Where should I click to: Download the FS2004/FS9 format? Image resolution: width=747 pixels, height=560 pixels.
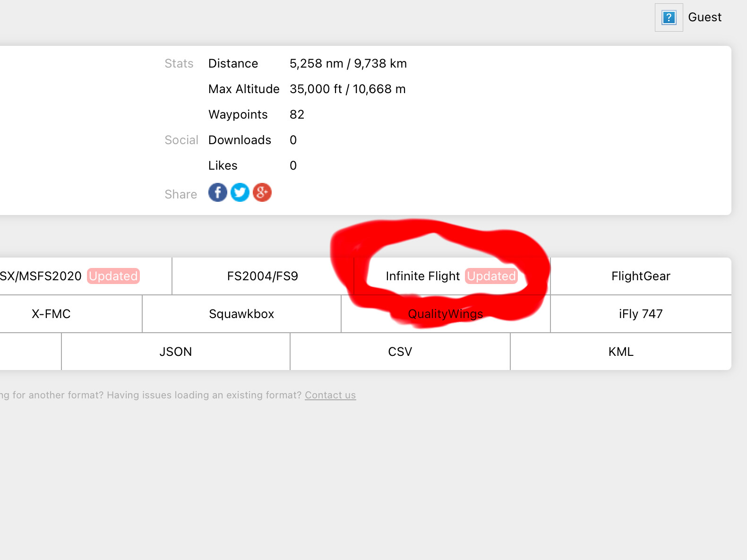click(263, 276)
